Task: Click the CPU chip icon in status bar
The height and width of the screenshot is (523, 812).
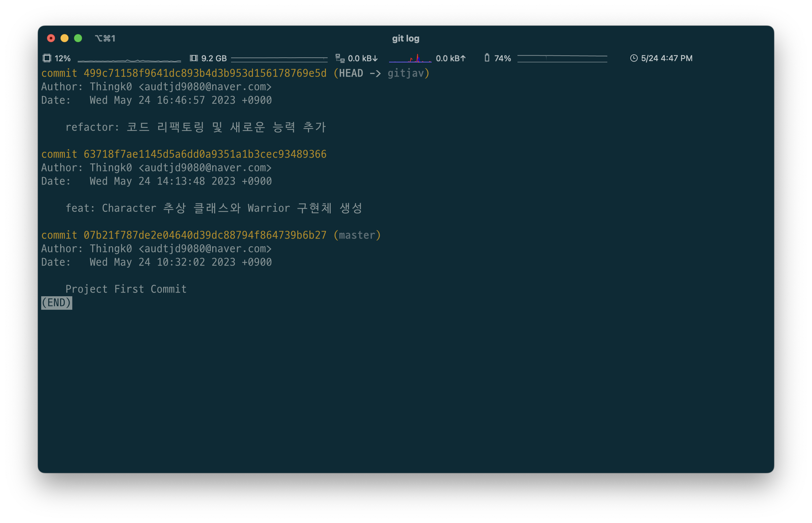Action: (47, 58)
